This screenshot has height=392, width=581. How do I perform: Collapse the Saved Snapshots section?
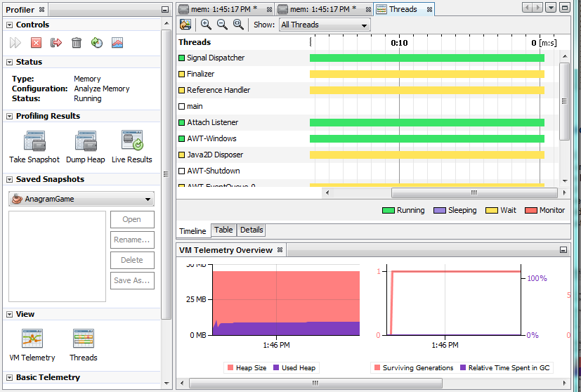click(10, 180)
